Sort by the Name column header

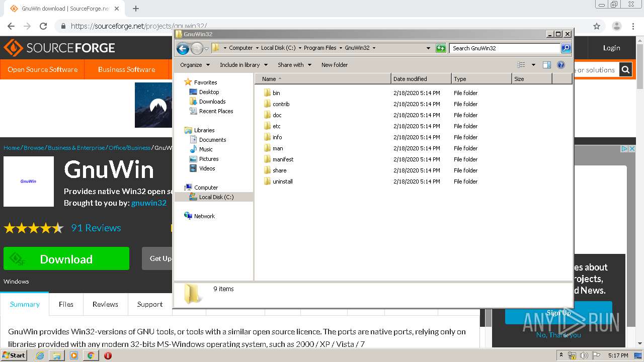click(323, 79)
